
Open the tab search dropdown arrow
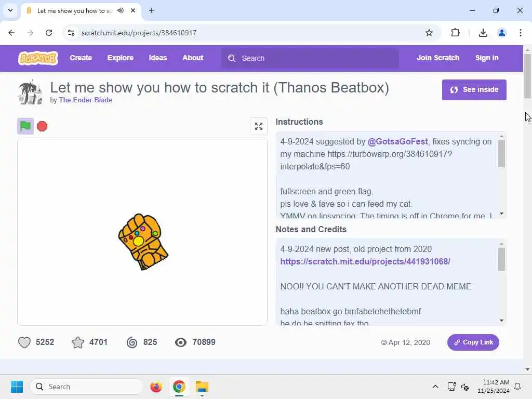[x=10, y=10]
